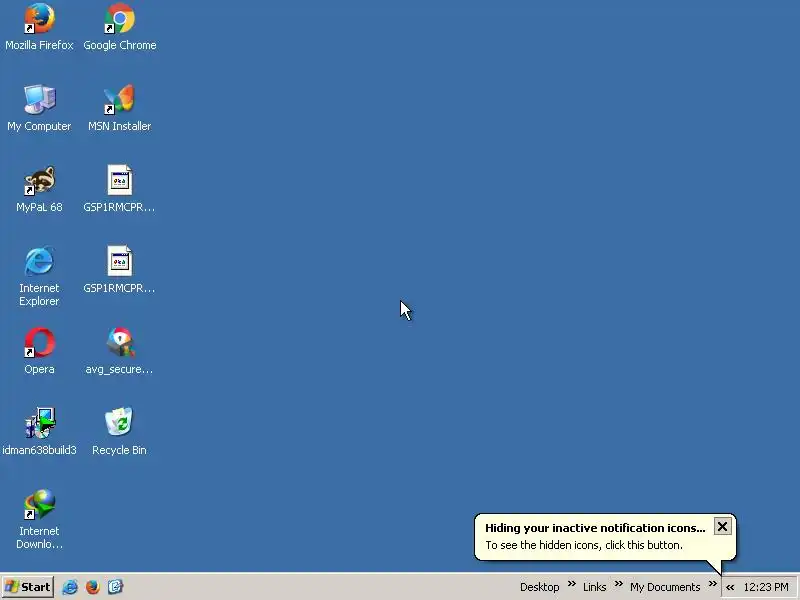
Task: Select the Internet Explorer desktop icon
Action: [x=39, y=276]
